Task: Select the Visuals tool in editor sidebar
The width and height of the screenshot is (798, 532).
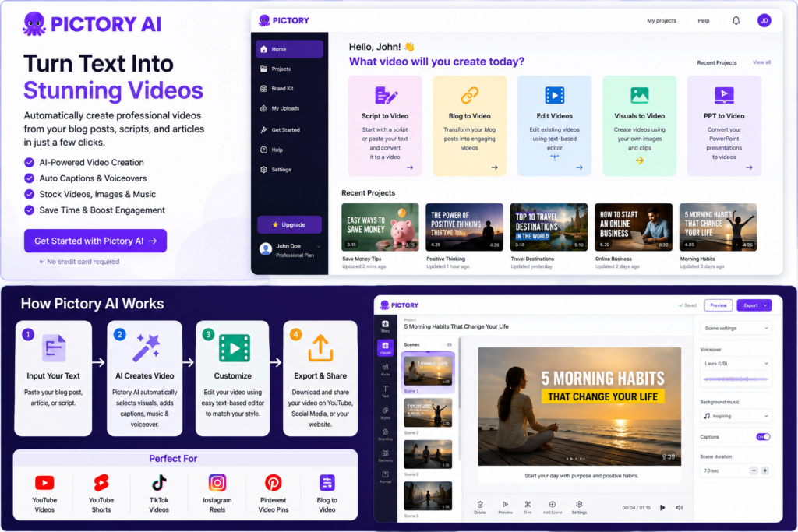Action: pos(385,347)
